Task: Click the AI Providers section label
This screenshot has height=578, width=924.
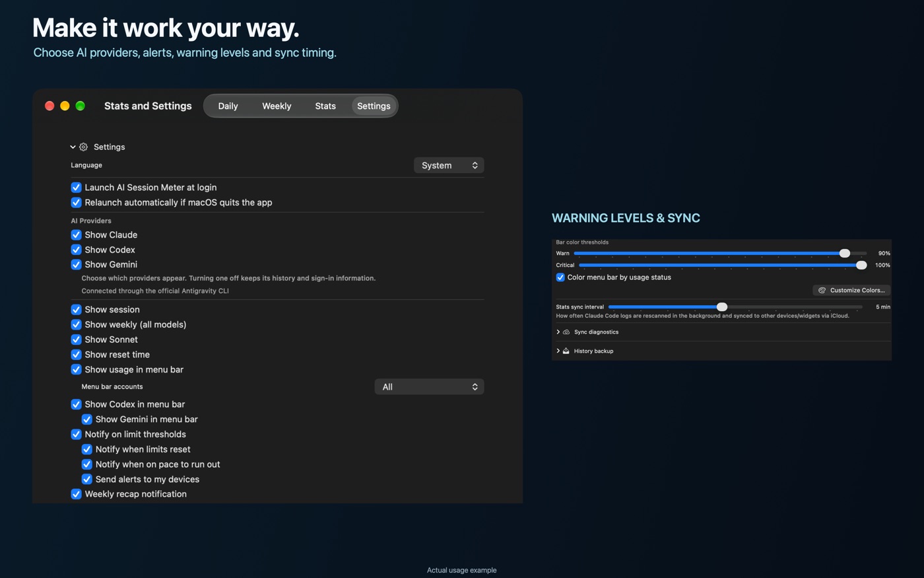Action: click(x=91, y=221)
